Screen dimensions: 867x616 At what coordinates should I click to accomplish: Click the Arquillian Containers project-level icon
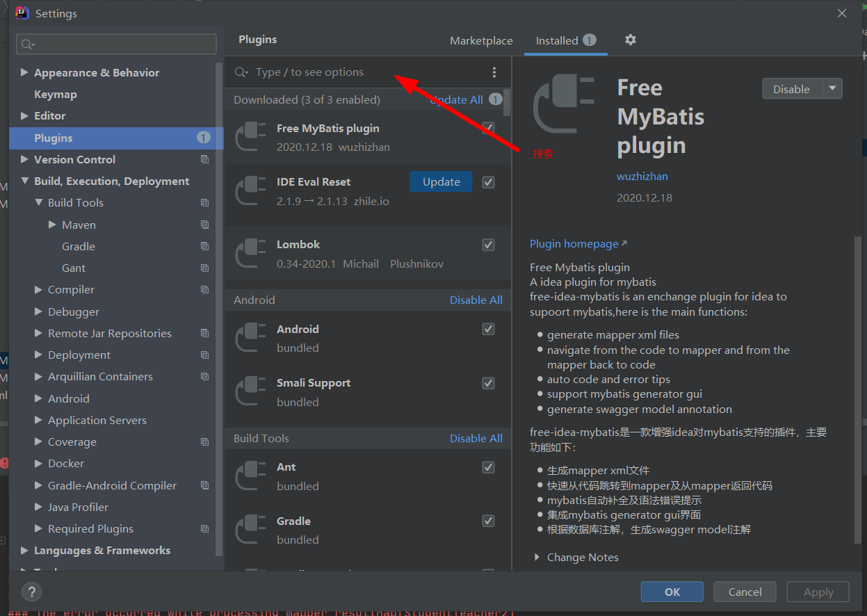(x=204, y=376)
